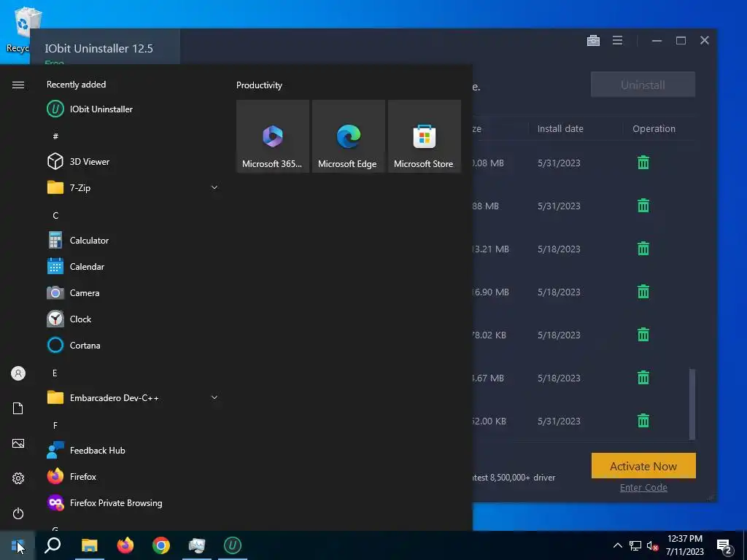The image size is (747, 560).
Task: Click the IObit program list scrollbar
Action: pyautogui.click(x=692, y=404)
